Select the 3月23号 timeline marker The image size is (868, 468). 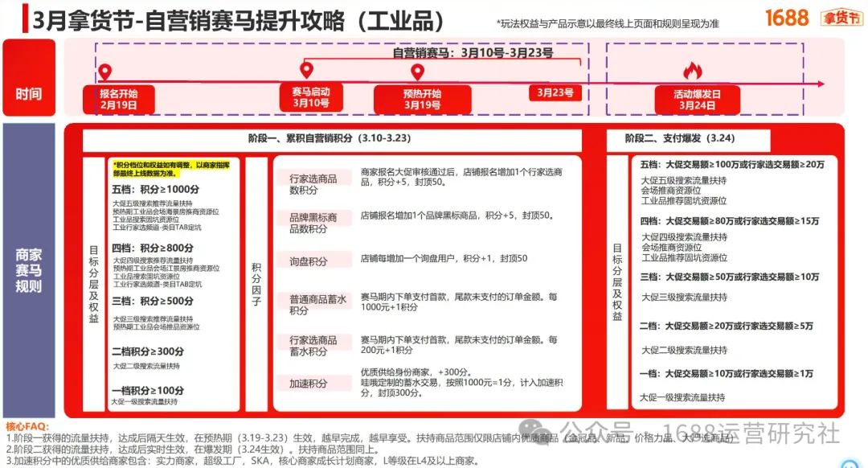tap(555, 92)
